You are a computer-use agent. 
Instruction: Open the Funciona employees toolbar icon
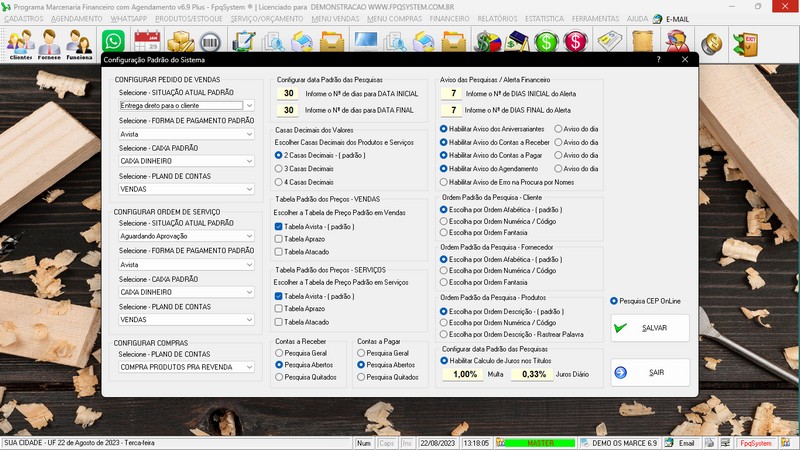79,44
